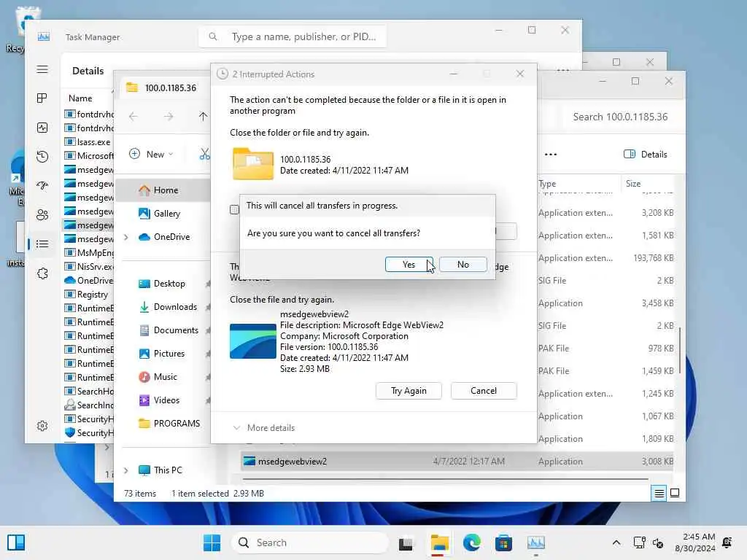
Task: Open Startup apps icon in Task Manager
Action: pos(42,186)
